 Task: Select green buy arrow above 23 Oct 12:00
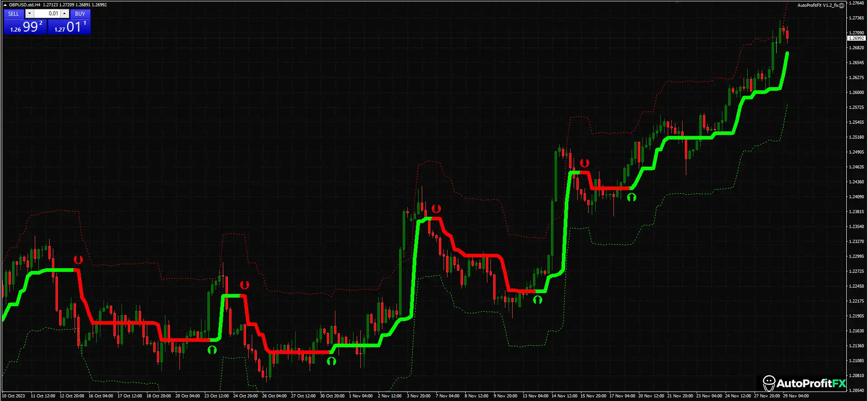click(212, 350)
